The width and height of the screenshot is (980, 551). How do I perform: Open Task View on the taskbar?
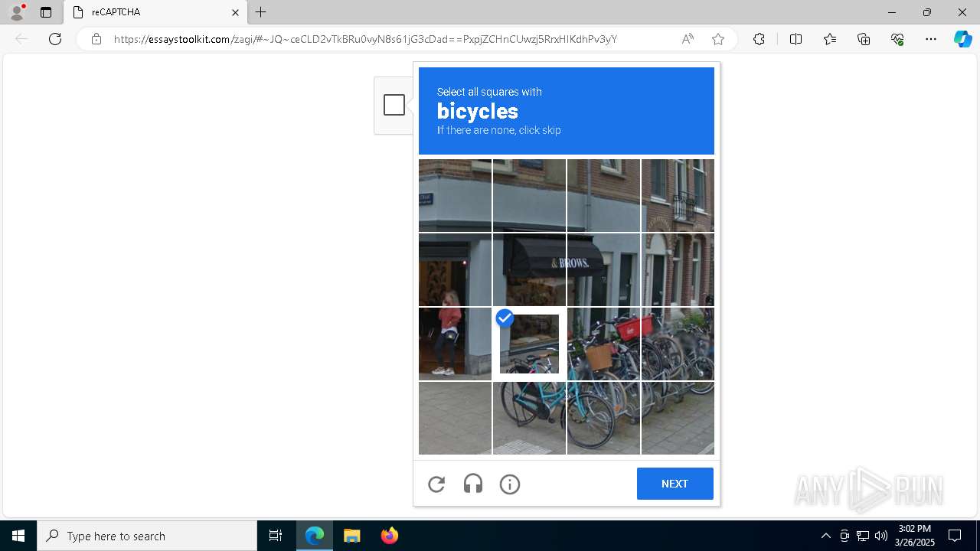(x=276, y=536)
